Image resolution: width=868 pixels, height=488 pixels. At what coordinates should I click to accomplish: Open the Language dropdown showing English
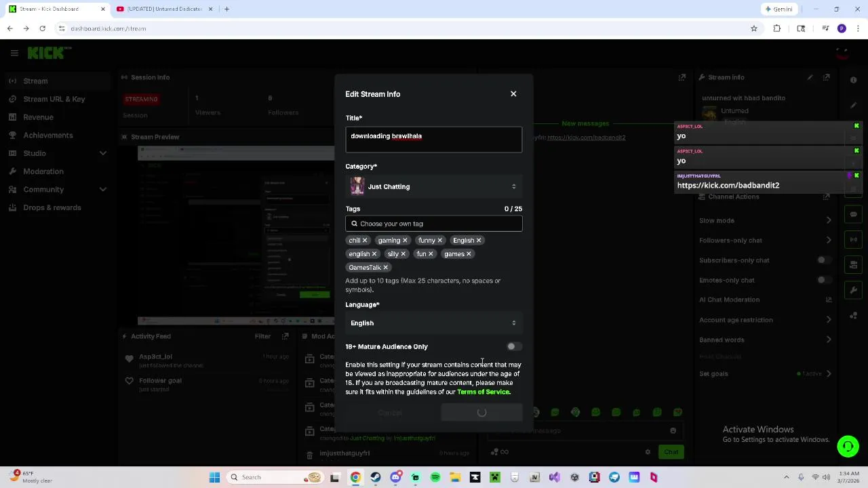coord(434,323)
